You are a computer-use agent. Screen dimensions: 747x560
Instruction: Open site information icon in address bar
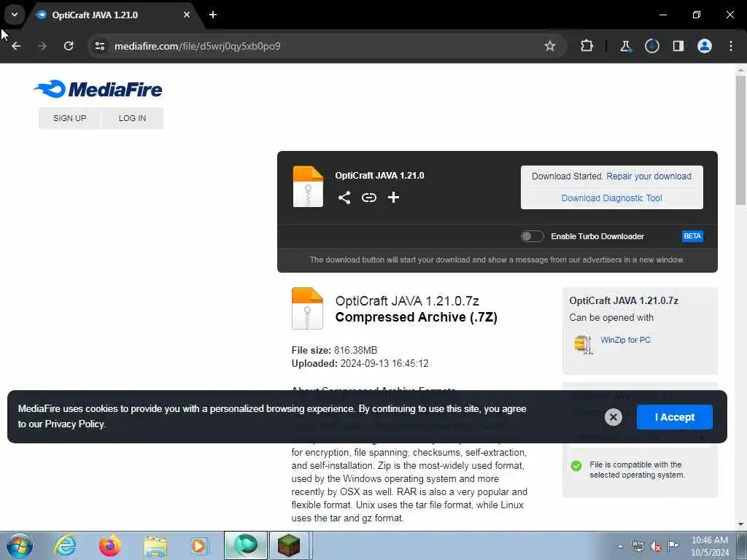100,46
